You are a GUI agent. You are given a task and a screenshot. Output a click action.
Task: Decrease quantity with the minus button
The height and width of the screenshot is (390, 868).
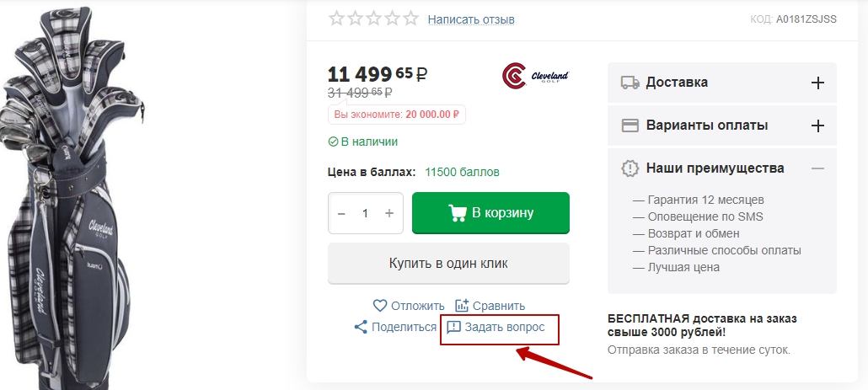point(341,214)
